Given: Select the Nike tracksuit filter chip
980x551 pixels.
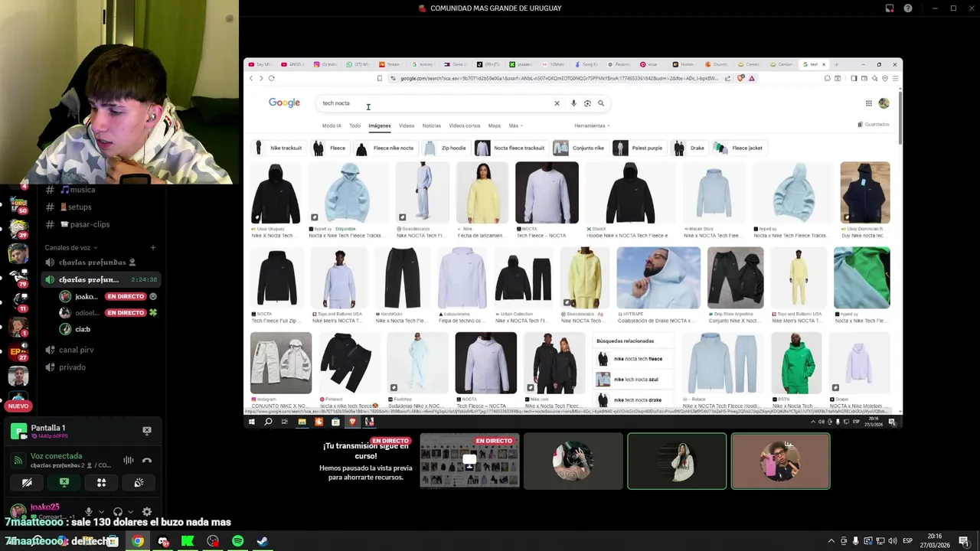Looking at the screenshot, I should [x=279, y=148].
